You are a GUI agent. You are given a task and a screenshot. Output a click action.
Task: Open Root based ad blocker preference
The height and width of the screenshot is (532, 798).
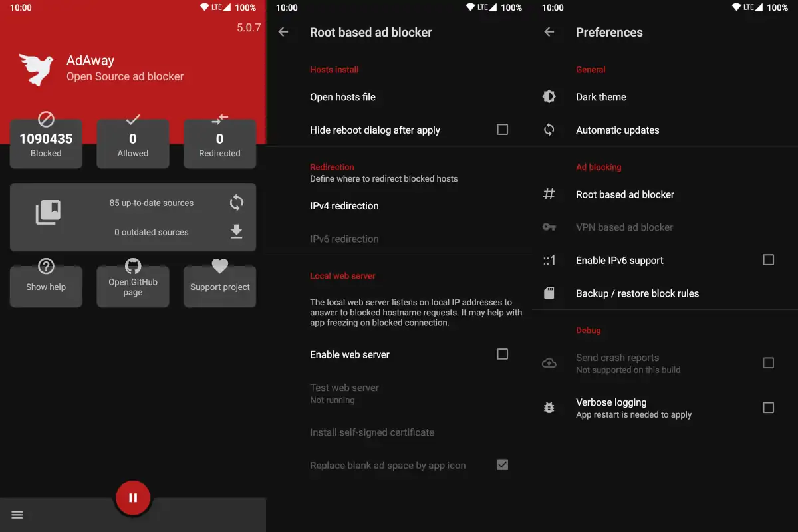[665, 194]
